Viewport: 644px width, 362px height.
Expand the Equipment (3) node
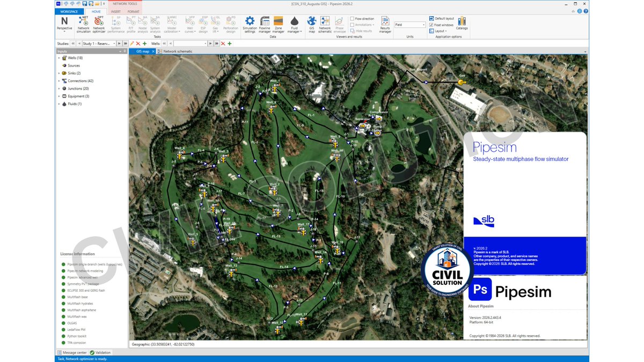click(59, 96)
